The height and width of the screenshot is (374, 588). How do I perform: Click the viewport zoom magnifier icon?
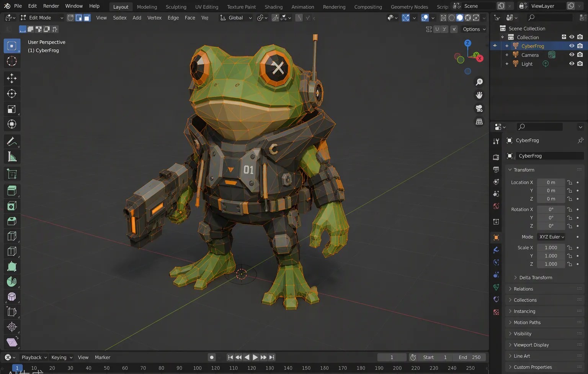tap(479, 82)
